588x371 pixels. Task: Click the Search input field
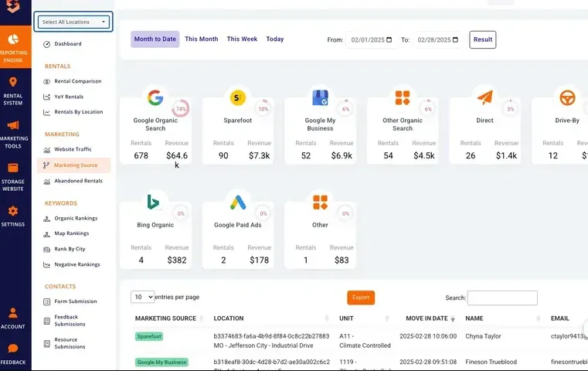point(502,298)
